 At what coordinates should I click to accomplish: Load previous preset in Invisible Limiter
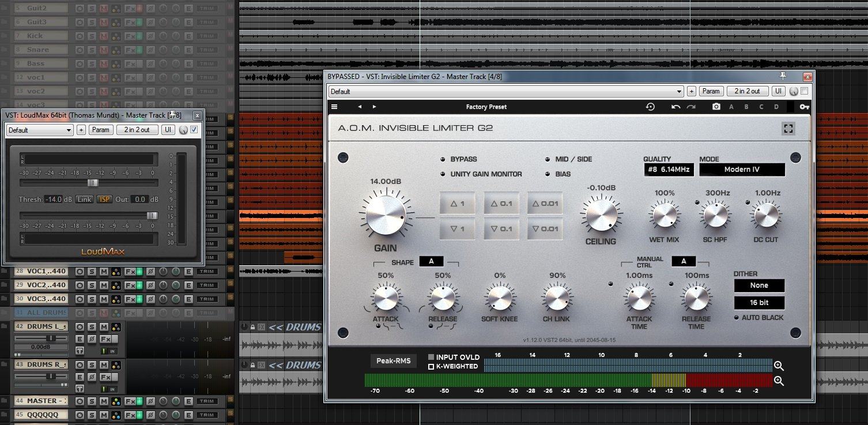(x=360, y=107)
